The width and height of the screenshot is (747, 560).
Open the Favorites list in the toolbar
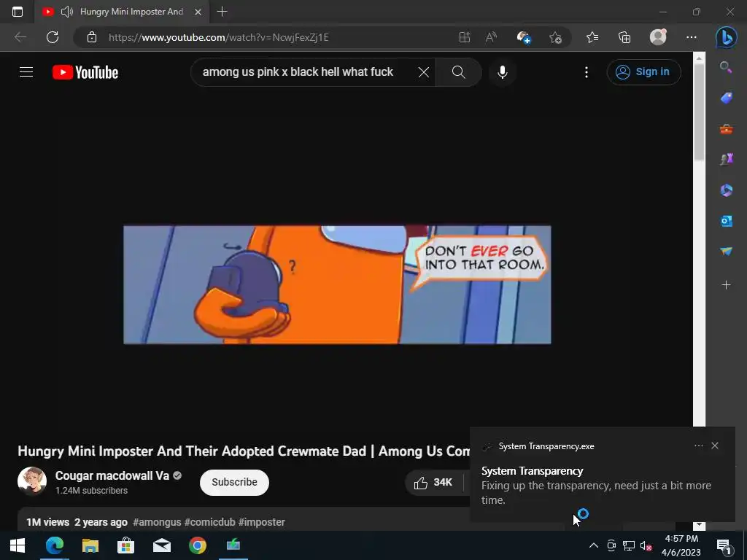click(x=592, y=37)
